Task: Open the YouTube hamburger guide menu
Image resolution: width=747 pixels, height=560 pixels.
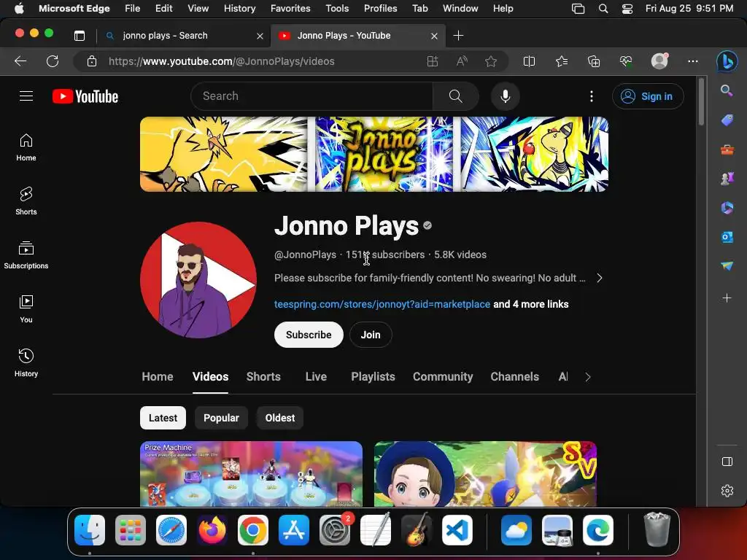Action: click(x=26, y=96)
